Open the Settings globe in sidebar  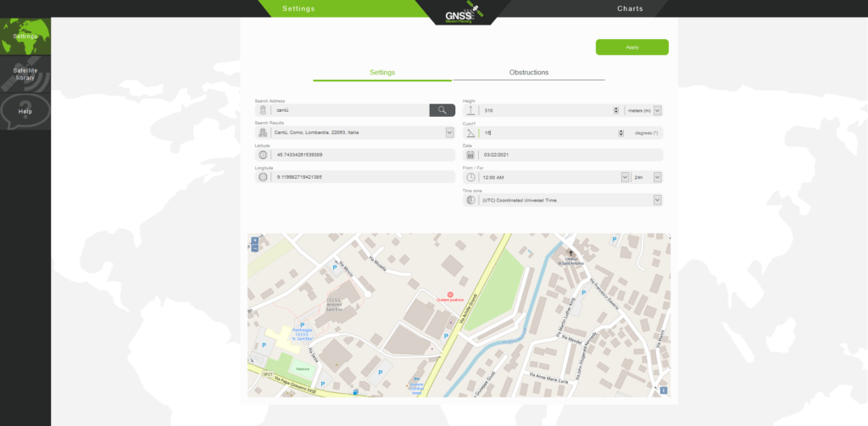pos(25,36)
